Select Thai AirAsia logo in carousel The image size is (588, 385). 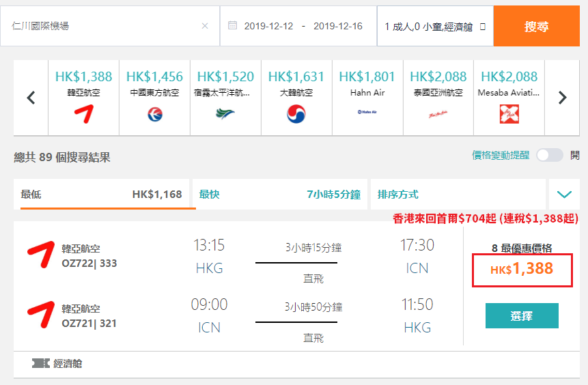(x=438, y=114)
